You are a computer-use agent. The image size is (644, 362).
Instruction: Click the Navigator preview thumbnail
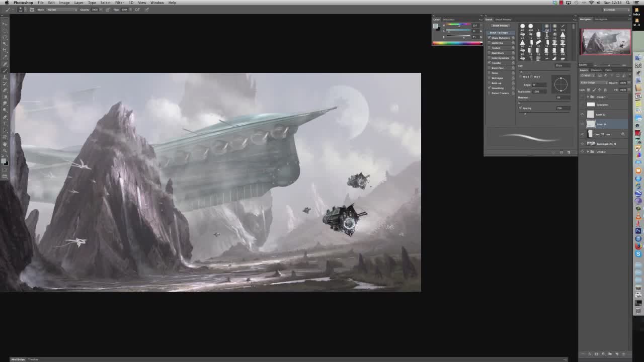[x=605, y=42]
